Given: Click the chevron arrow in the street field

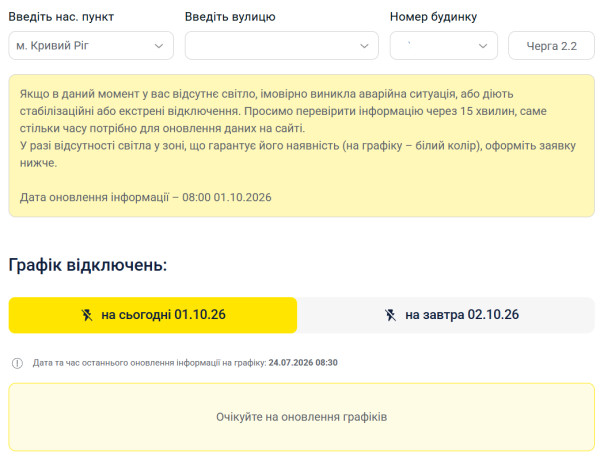Looking at the screenshot, I should (364, 46).
